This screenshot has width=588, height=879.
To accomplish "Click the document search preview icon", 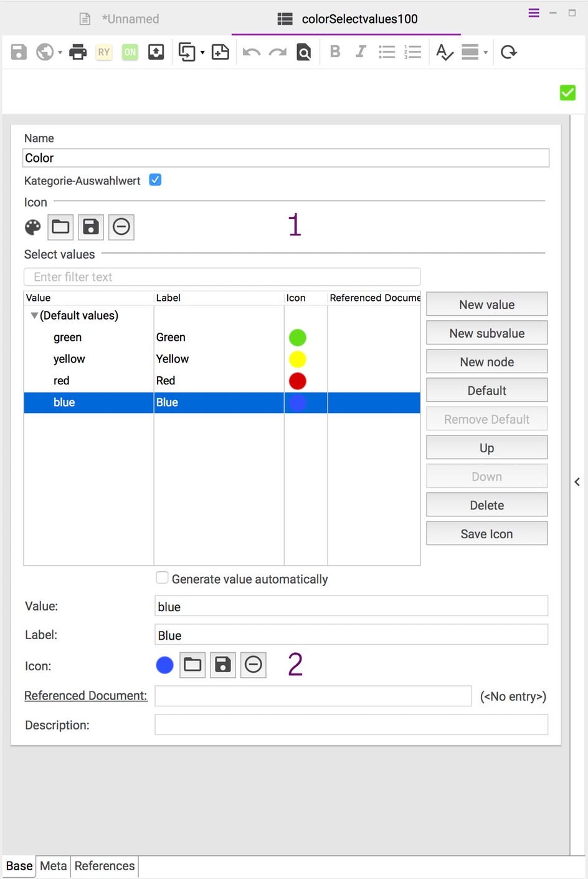I will [303, 52].
